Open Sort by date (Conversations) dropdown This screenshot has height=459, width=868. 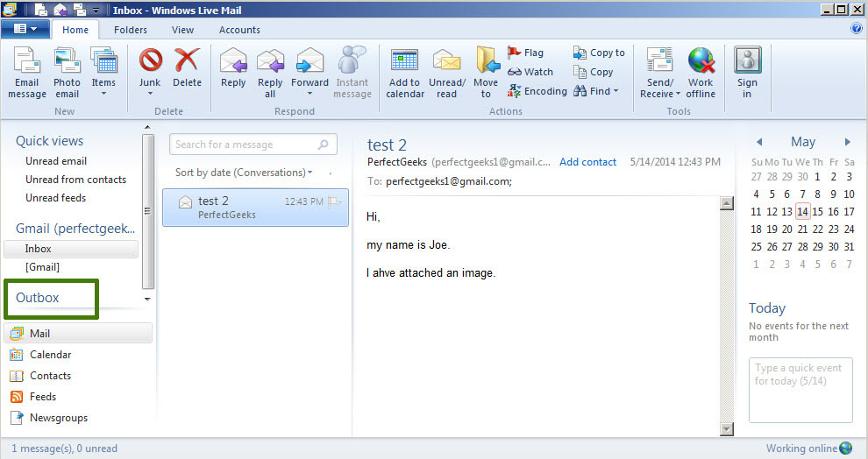click(244, 173)
